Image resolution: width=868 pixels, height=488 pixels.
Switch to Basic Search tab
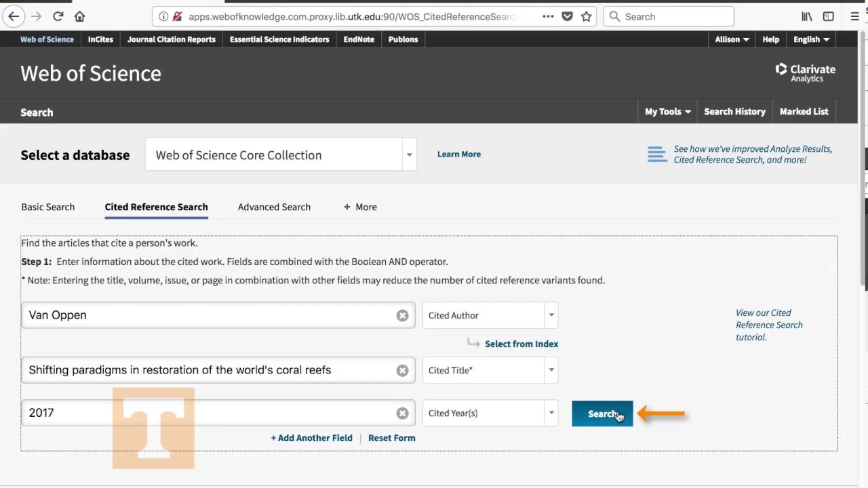(47, 207)
